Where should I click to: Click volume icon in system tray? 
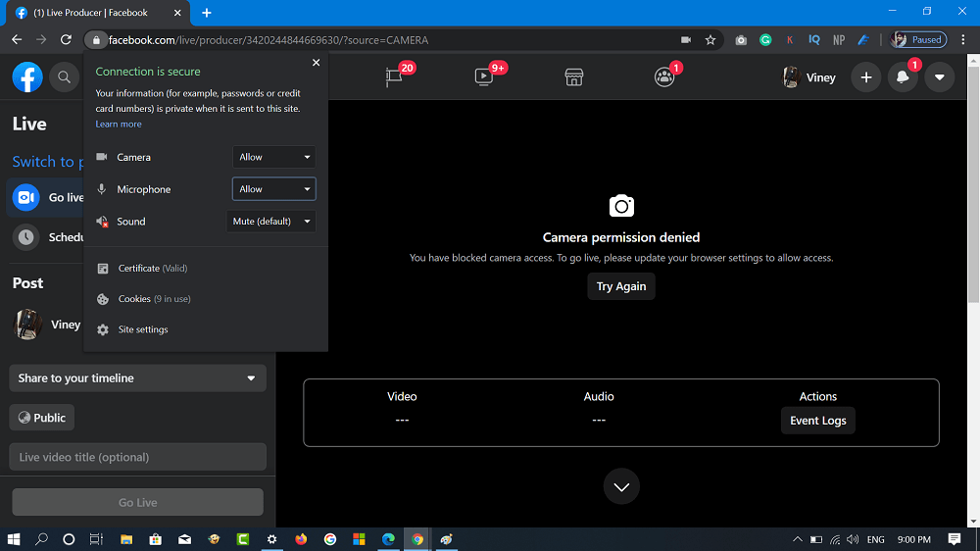853,539
